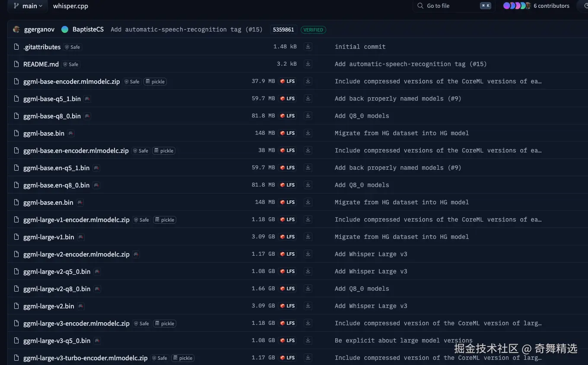Screen dimensions: 588x365
Task: Open the 6 contributors list
Action: click(551, 6)
